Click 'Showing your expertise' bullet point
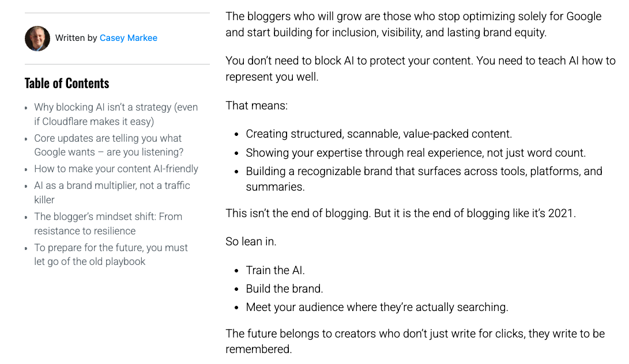The image size is (629, 364). click(x=415, y=153)
